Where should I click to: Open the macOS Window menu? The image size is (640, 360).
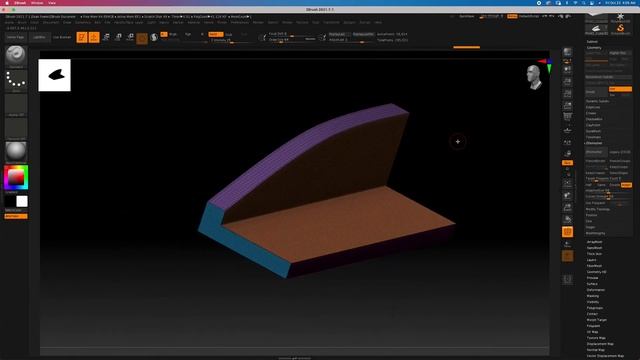[x=37, y=3]
